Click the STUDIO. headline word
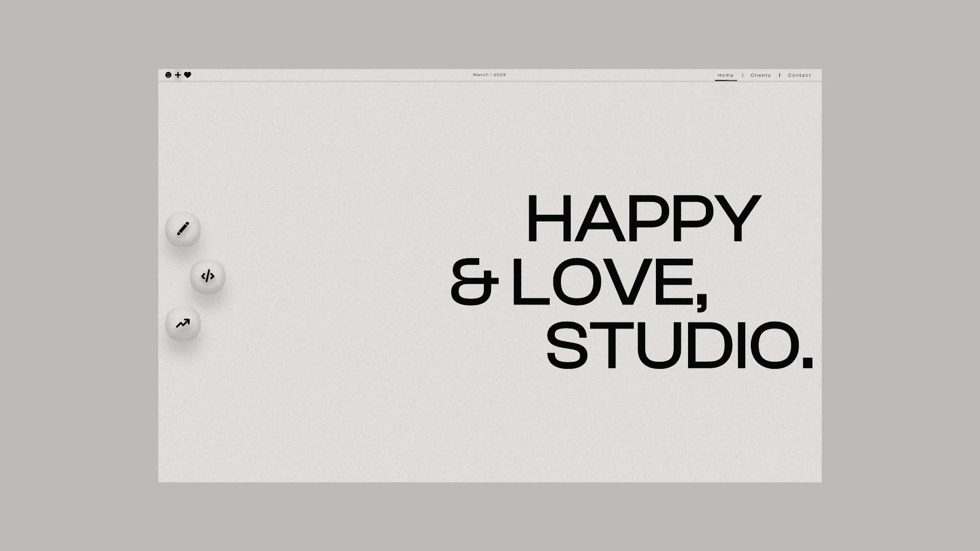980x551 pixels. [680, 345]
